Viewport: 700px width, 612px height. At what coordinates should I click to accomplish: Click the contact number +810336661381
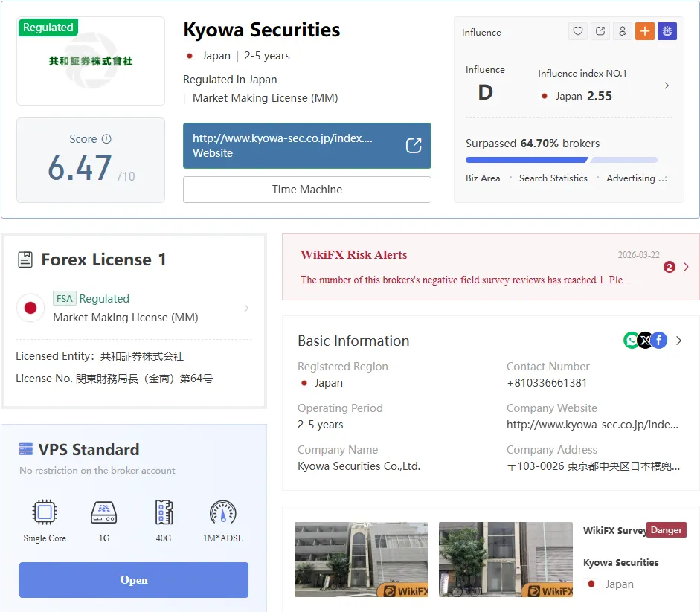pyautogui.click(x=547, y=383)
